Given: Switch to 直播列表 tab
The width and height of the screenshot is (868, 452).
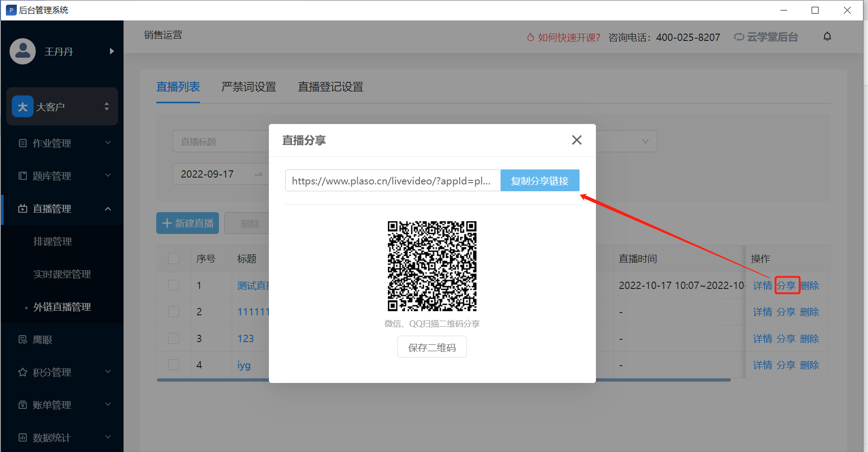Looking at the screenshot, I should coord(178,87).
